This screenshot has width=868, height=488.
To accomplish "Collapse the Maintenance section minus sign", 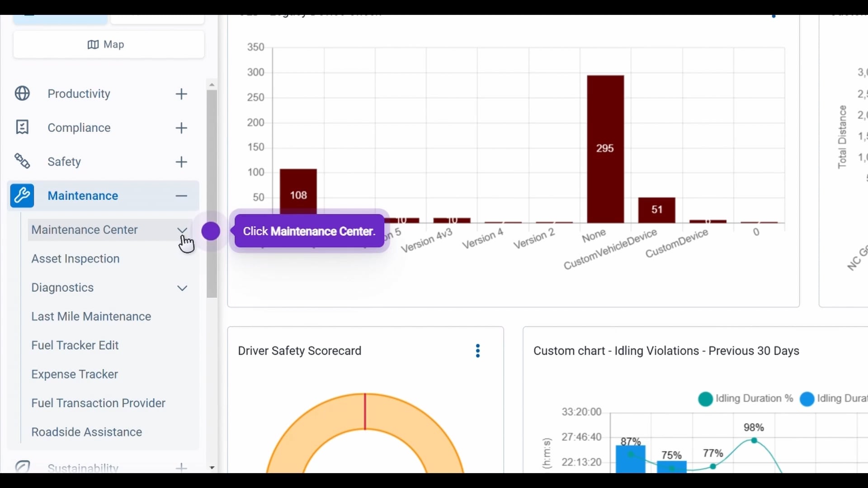I will click(181, 196).
